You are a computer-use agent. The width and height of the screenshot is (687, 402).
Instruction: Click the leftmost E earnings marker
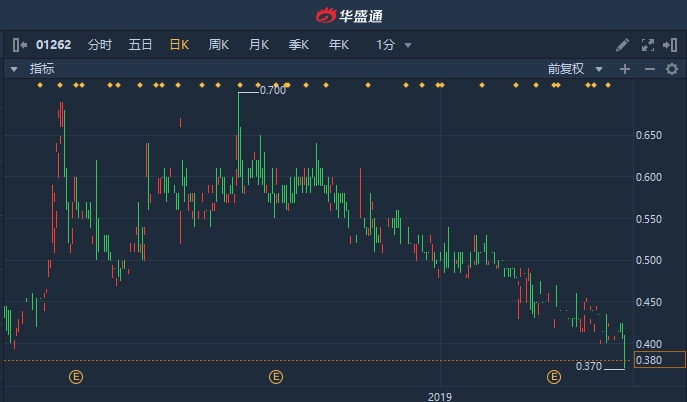[76, 377]
